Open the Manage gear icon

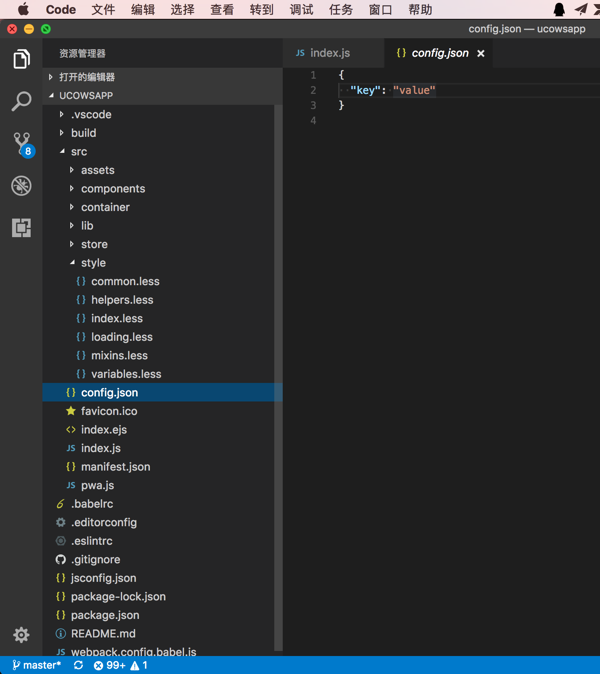click(21, 634)
